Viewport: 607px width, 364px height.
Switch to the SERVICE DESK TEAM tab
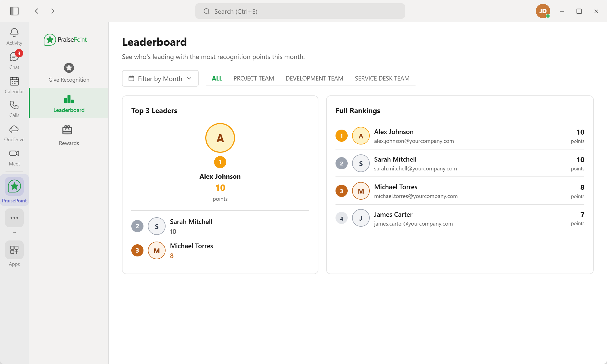click(x=382, y=78)
